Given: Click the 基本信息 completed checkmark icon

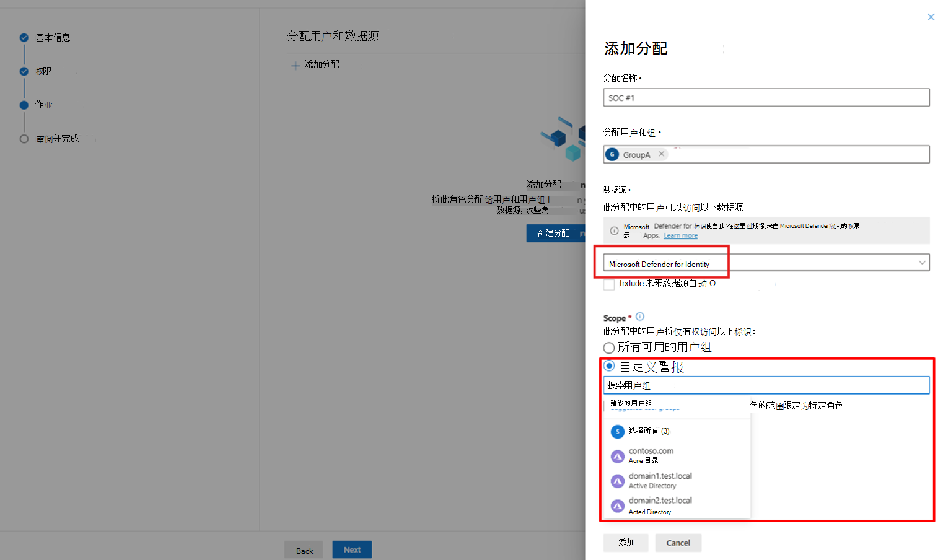Looking at the screenshot, I should point(24,38).
